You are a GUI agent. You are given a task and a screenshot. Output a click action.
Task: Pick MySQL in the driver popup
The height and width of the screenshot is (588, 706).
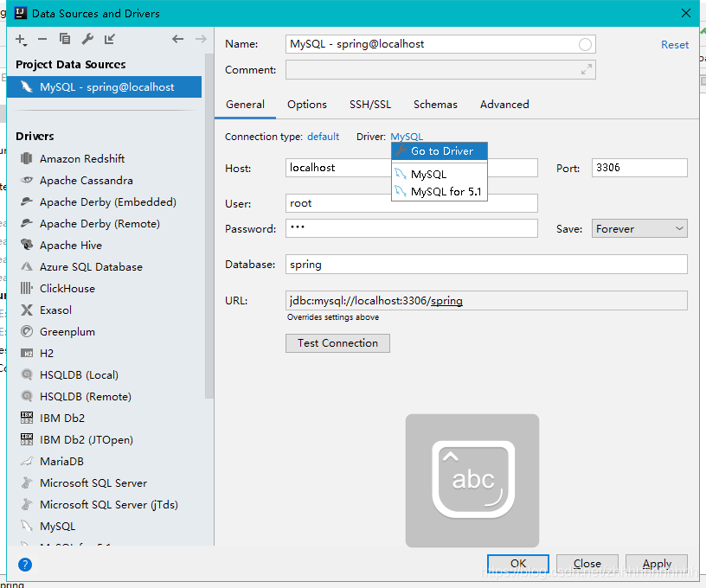click(440, 174)
